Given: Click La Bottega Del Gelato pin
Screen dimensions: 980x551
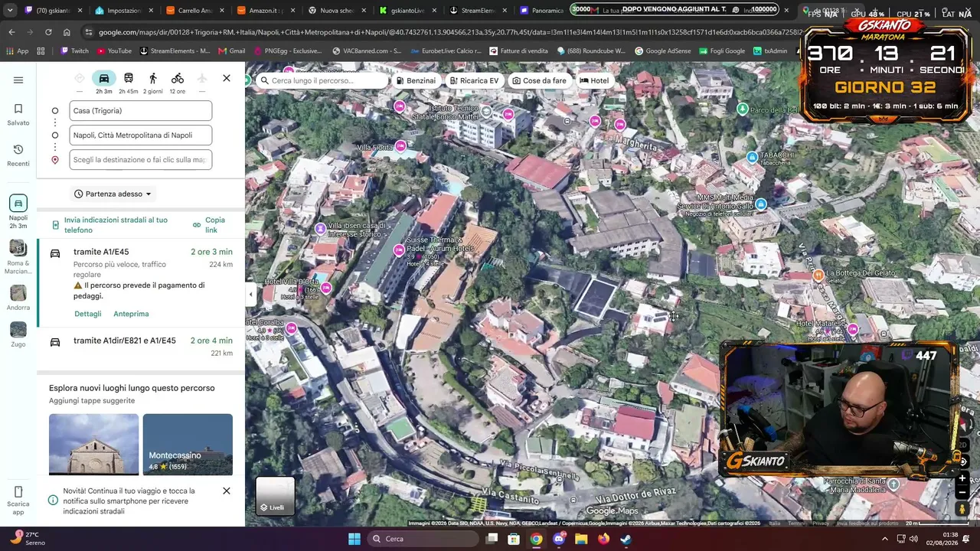Looking at the screenshot, I should point(818,275).
